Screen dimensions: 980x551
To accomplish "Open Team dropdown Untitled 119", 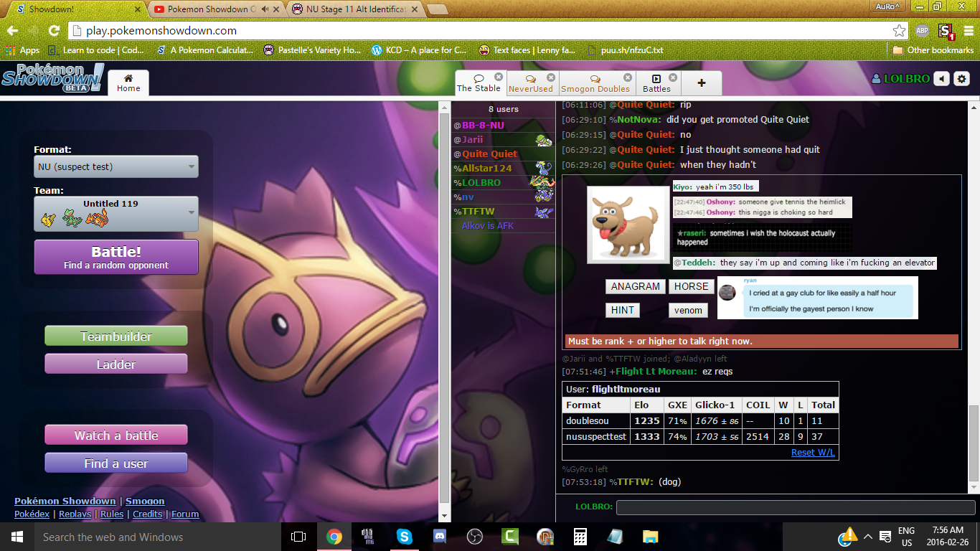I will (x=116, y=214).
